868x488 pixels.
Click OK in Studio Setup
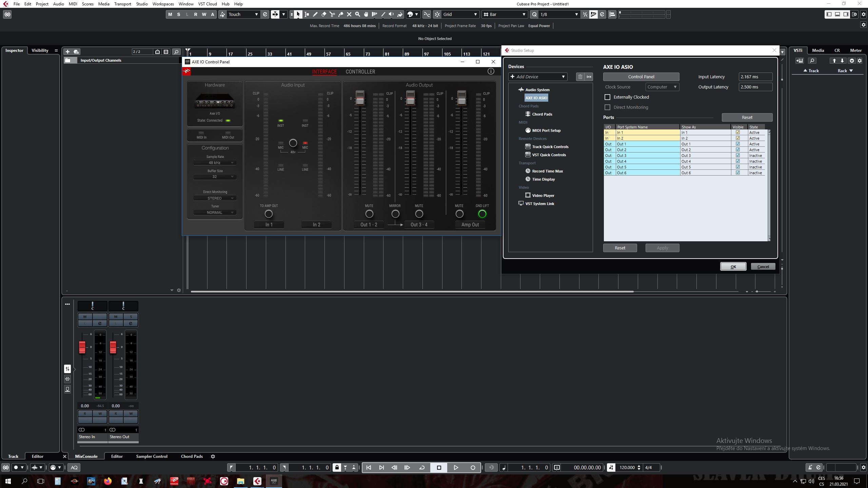point(733,267)
